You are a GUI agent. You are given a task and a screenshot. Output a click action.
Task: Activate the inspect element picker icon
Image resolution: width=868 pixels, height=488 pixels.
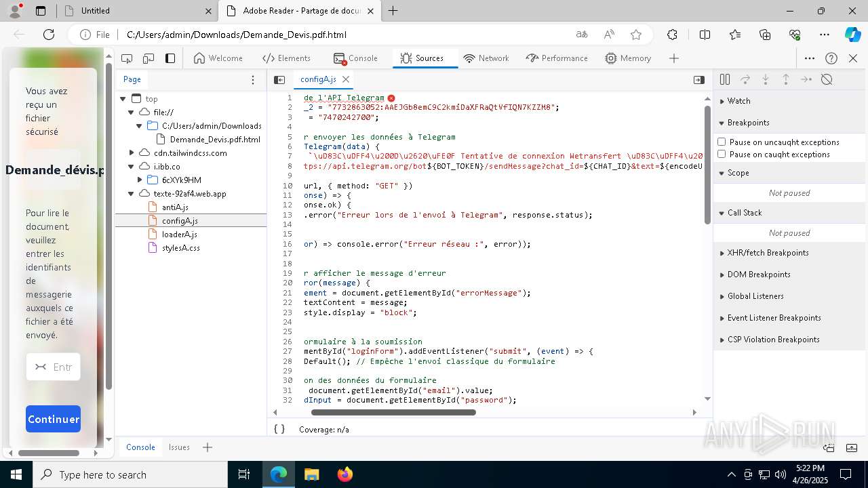pyautogui.click(x=127, y=58)
